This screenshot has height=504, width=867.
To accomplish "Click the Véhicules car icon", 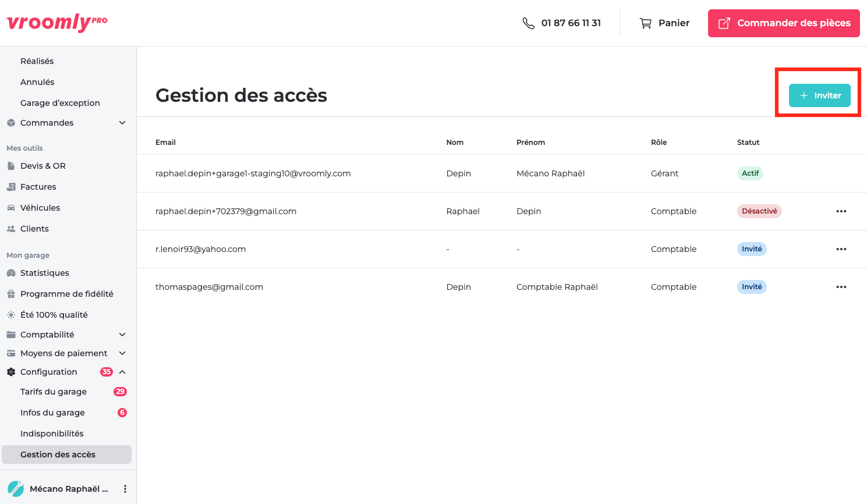I will (x=11, y=208).
